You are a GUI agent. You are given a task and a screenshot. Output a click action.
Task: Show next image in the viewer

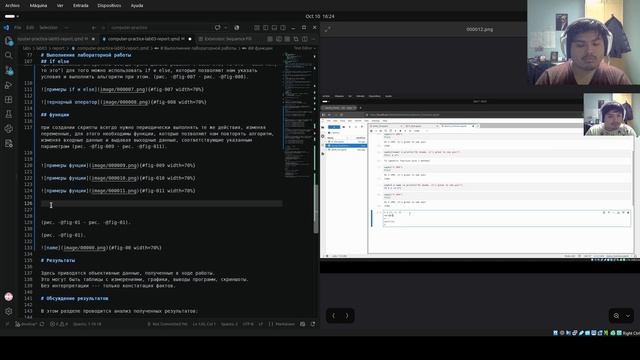coord(347,316)
